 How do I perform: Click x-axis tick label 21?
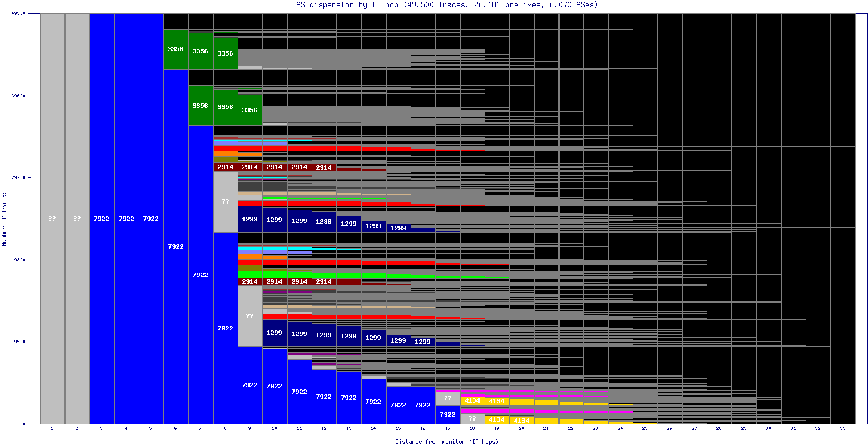tap(546, 429)
